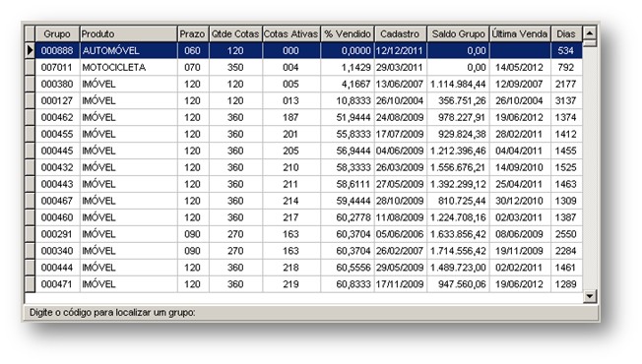This screenshot has height=364, width=642.
Task: Click the current row pointer arrow indicator
Action: [x=30, y=50]
